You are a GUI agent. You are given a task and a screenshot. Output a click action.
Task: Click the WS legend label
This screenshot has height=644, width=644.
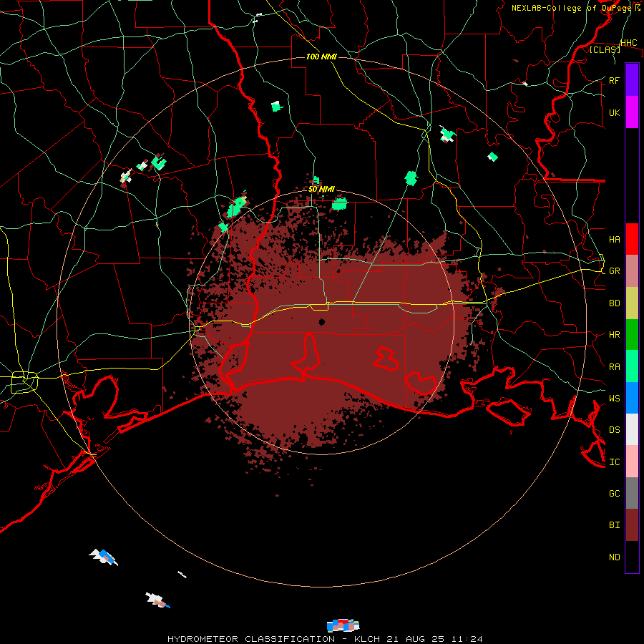(614, 399)
